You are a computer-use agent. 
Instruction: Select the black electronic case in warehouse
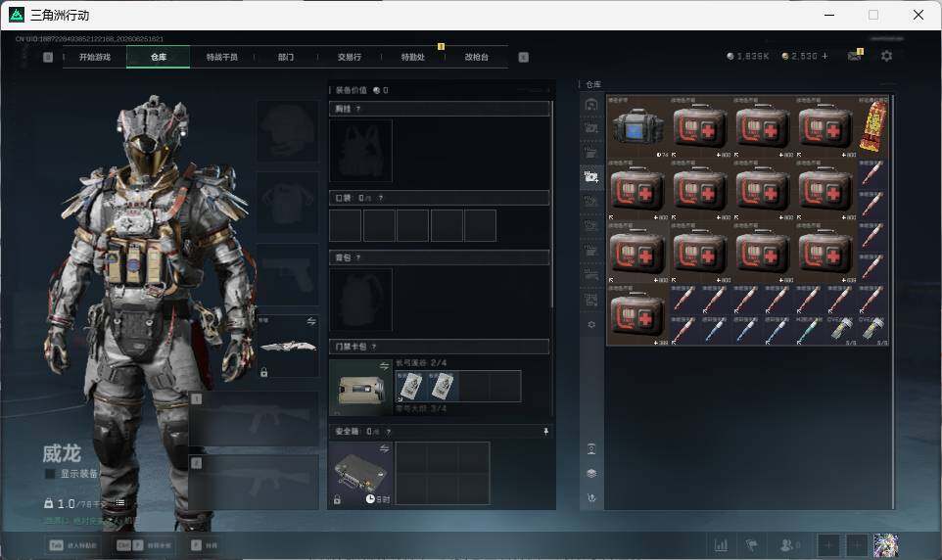click(x=637, y=126)
